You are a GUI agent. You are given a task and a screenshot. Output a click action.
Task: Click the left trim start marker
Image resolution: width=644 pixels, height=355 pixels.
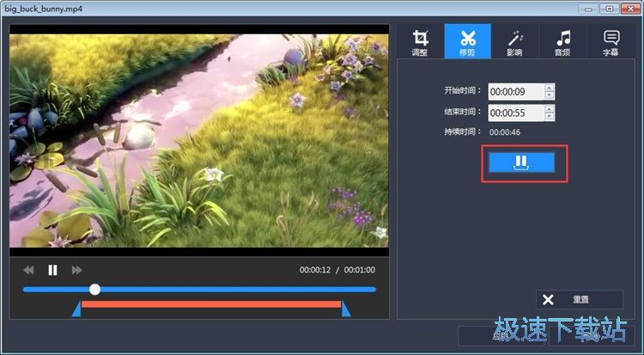(x=76, y=309)
